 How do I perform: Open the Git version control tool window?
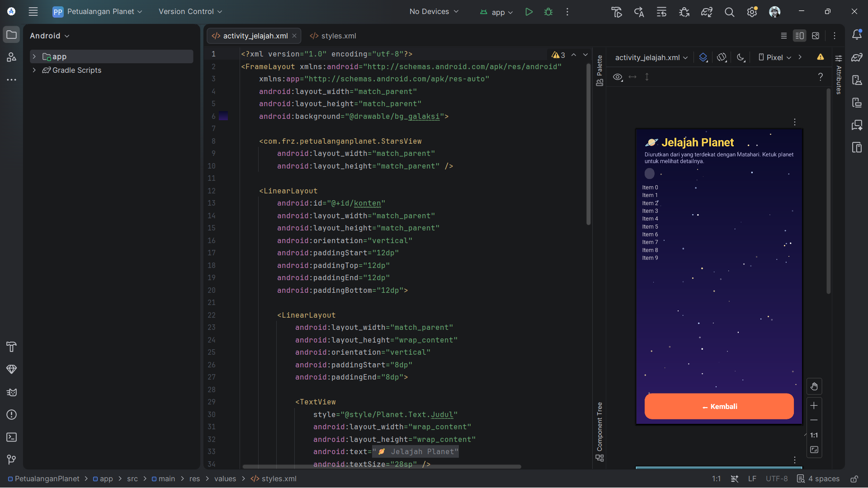click(x=12, y=460)
